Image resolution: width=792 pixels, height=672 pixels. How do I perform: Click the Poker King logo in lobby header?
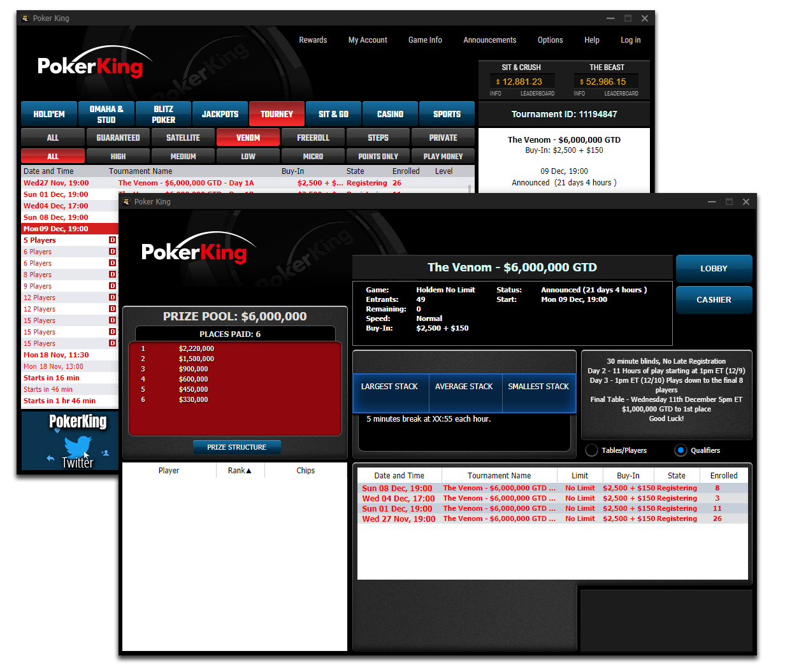tap(90, 66)
